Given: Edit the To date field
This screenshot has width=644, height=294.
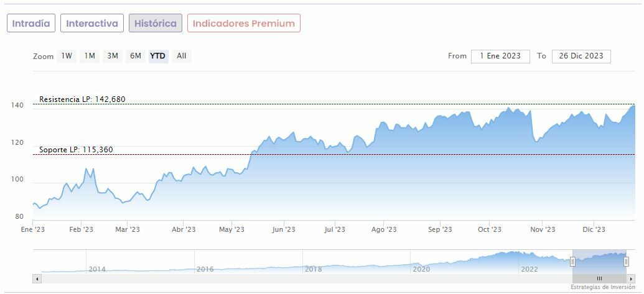Looking at the screenshot, I should click(581, 56).
